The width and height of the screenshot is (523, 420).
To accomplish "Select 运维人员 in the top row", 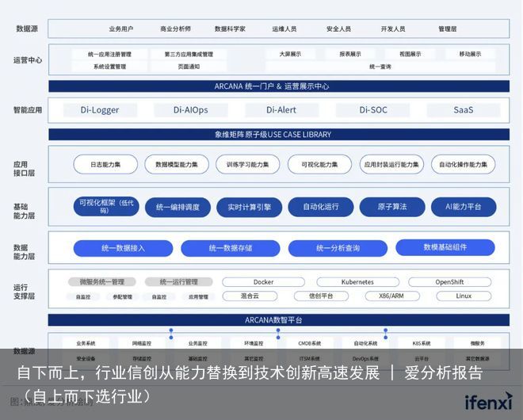I will (x=284, y=29).
